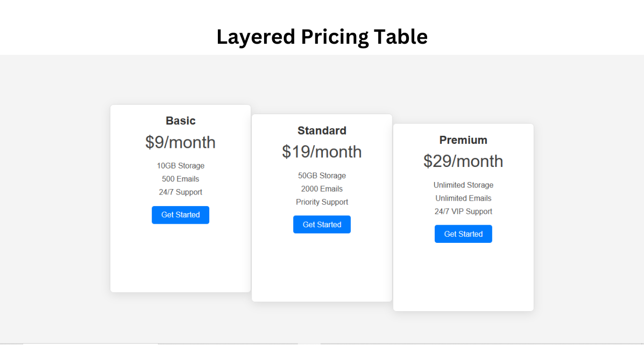
Task: Click the $29/month price
Action: [463, 161]
